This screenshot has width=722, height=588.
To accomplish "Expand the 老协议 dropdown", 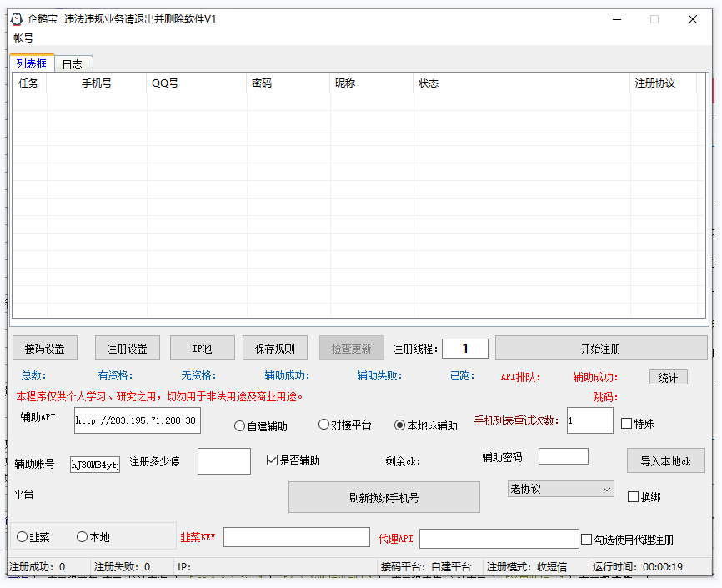I will pyautogui.click(x=560, y=489).
